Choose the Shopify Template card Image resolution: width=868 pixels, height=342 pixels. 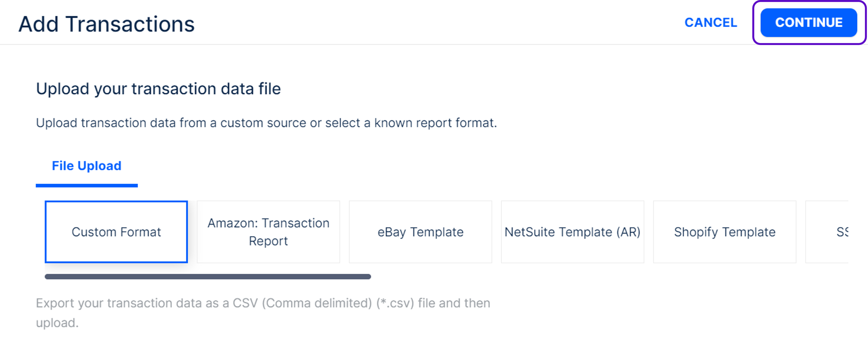[724, 232]
